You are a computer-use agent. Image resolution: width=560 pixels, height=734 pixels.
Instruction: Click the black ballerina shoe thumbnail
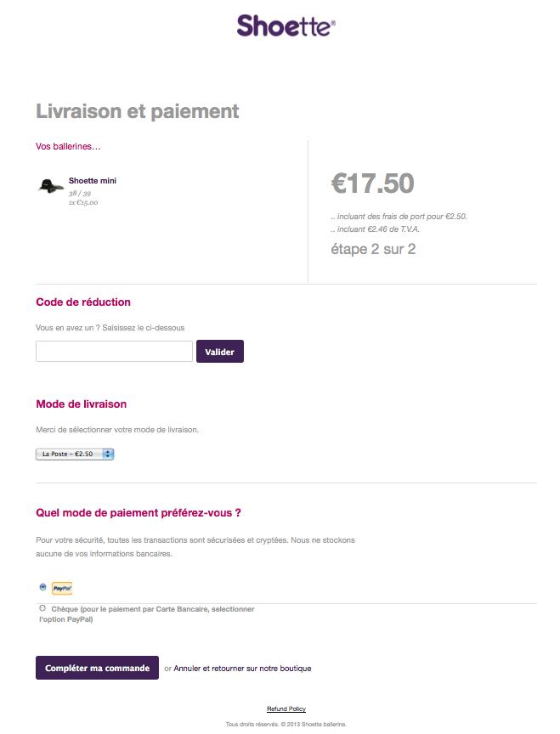point(51,185)
